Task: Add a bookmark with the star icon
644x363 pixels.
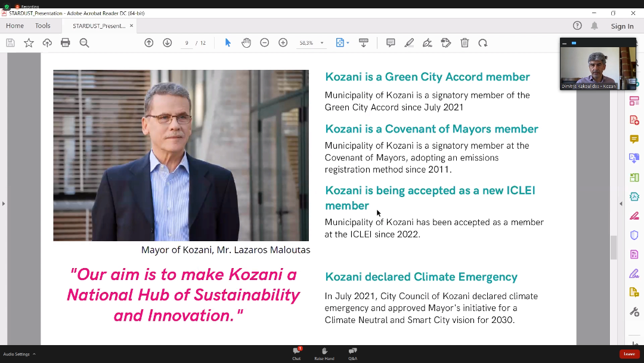Action: pyautogui.click(x=29, y=43)
